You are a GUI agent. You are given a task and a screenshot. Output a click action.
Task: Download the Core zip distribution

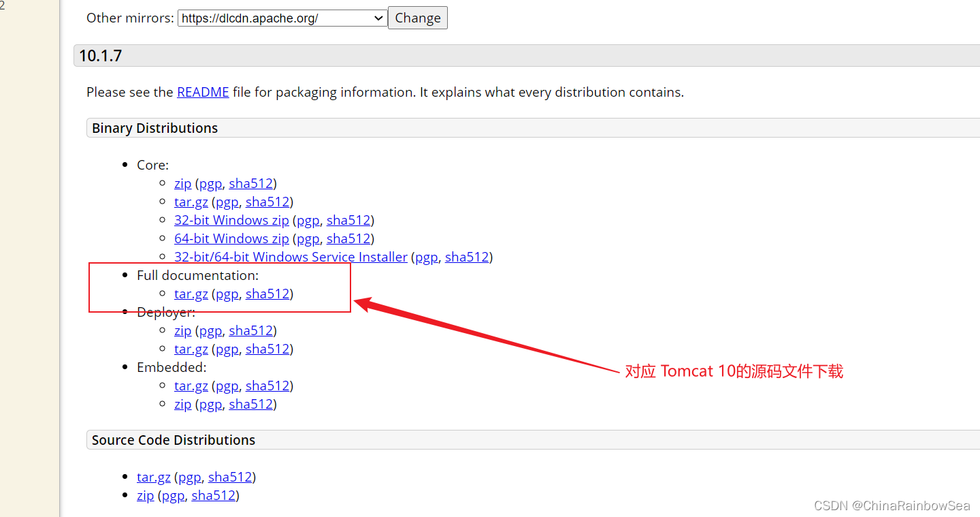(x=183, y=183)
